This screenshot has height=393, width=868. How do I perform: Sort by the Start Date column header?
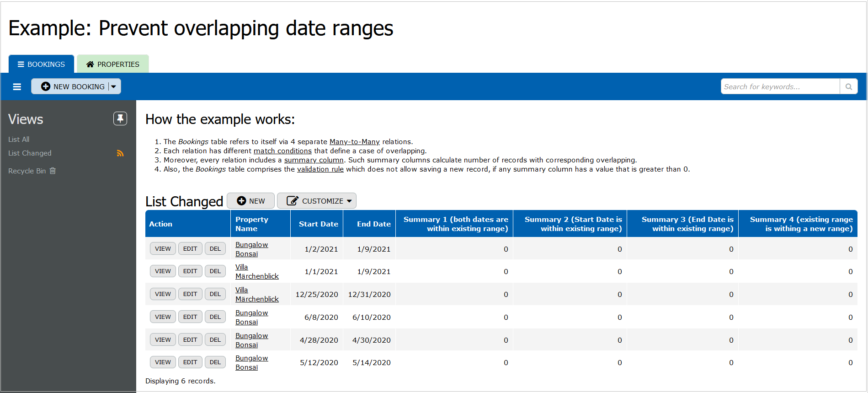(x=318, y=224)
